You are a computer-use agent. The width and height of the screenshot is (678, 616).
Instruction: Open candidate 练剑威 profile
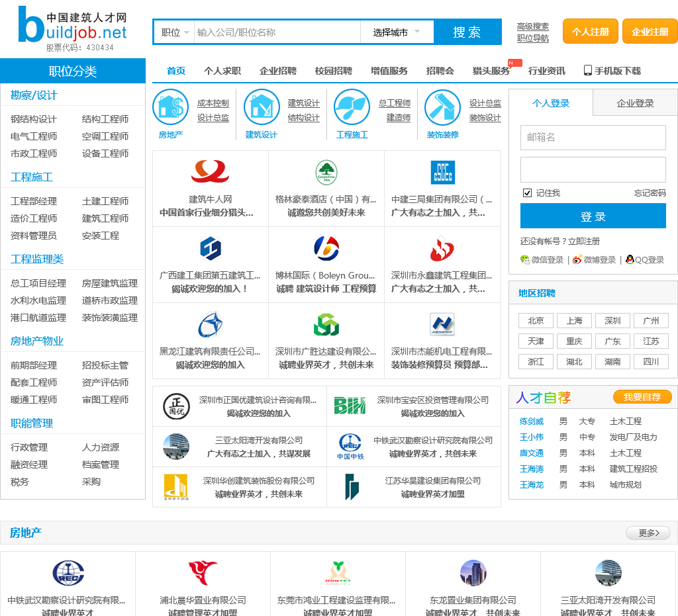pyautogui.click(x=532, y=421)
